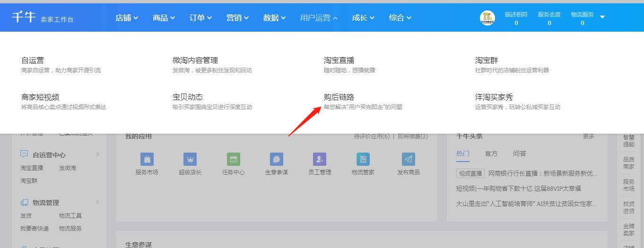Expand the 营销 top menu
Viewport: 644px width, 248px height.
(237, 18)
